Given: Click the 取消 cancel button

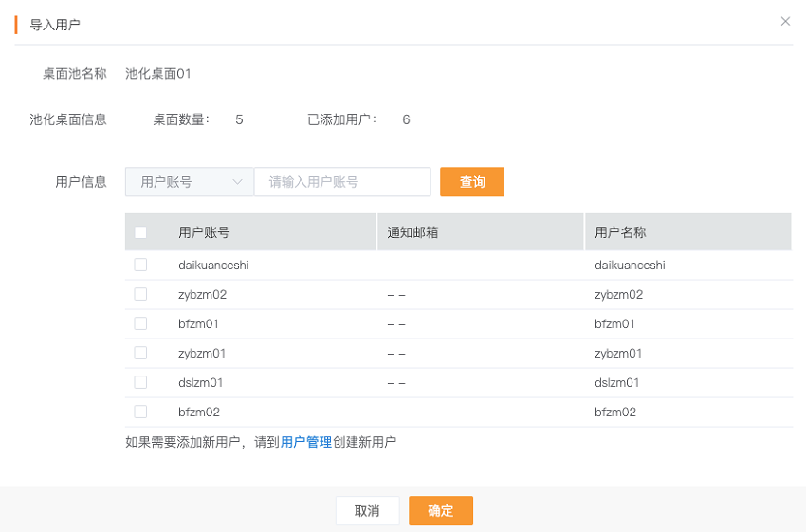Looking at the screenshot, I should click(x=367, y=511).
